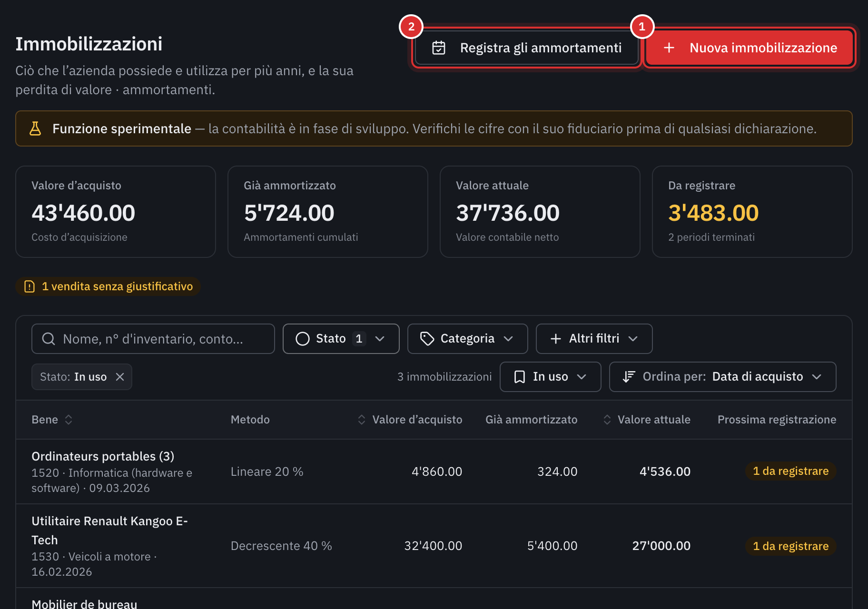
Task: Click the Metodo column header
Action: (250, 420)
